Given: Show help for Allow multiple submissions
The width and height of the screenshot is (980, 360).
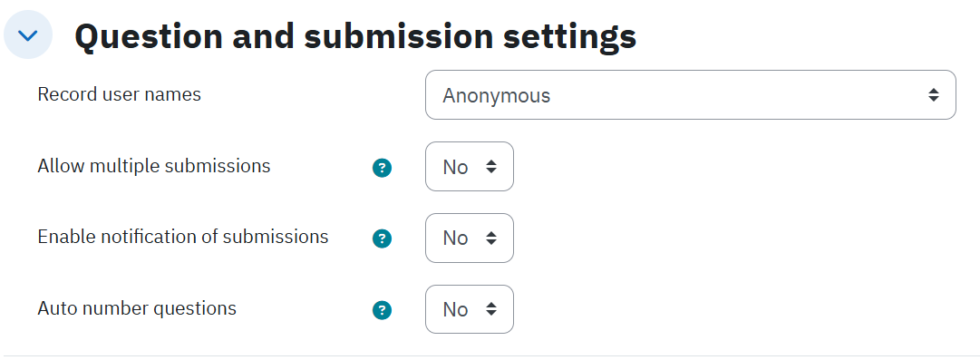Looking at the screenshot, I should (382, 168).
